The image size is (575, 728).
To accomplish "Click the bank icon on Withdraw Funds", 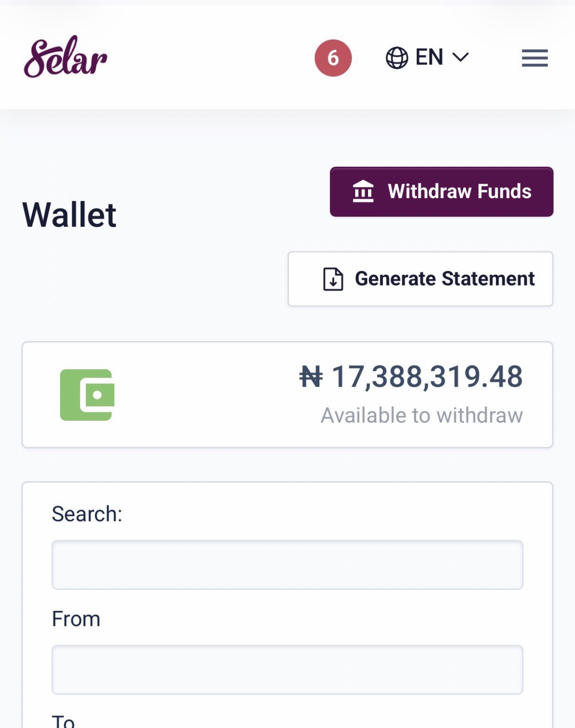I will [363, 191].
